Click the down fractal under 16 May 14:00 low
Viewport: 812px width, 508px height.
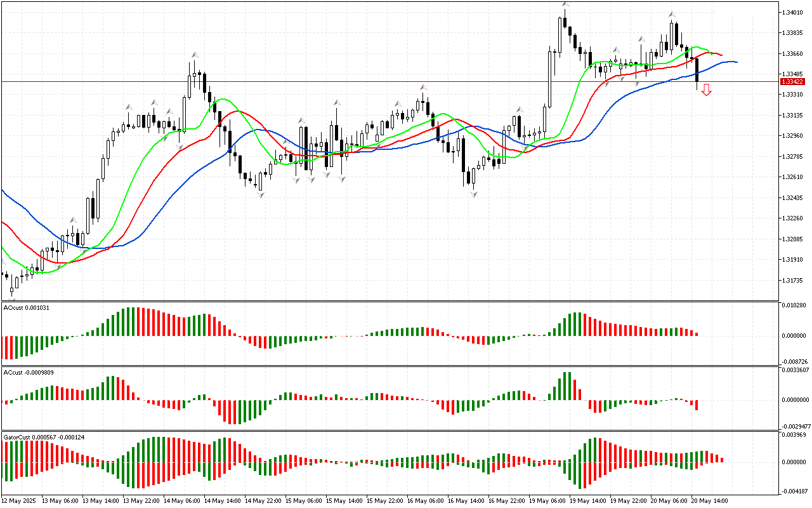pos(473,194)
